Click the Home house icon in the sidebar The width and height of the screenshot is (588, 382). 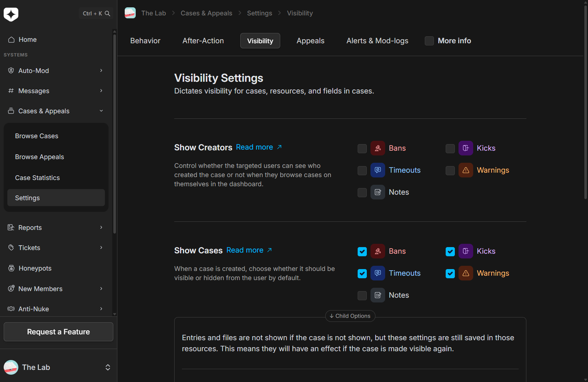pos(11,40)
